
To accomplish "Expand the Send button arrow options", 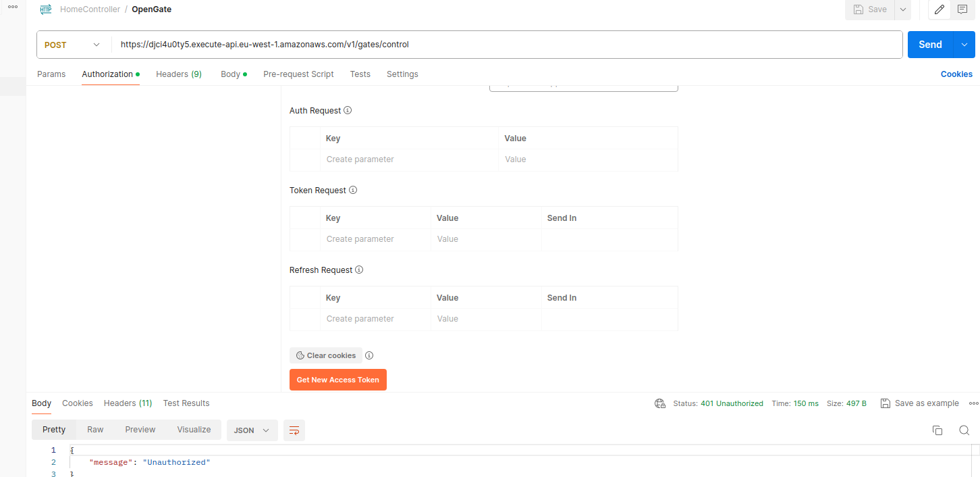I will (x=963, y=45).
